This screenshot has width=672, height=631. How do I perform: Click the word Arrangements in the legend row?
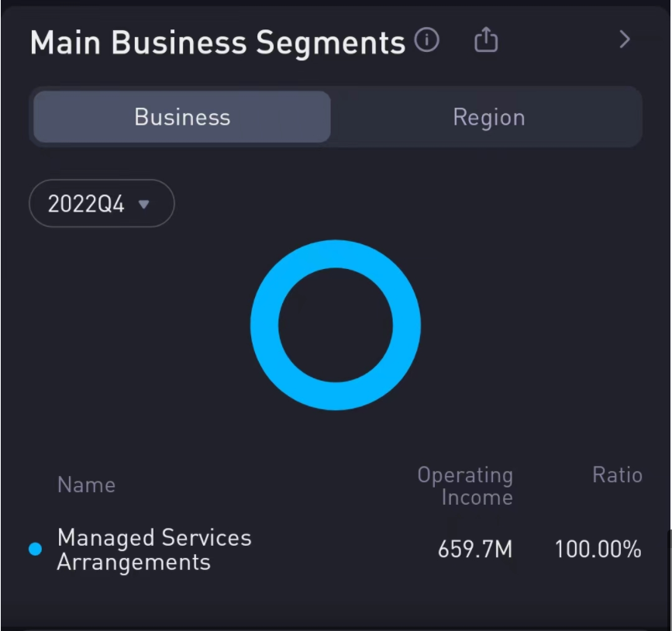tap(134, 562)
